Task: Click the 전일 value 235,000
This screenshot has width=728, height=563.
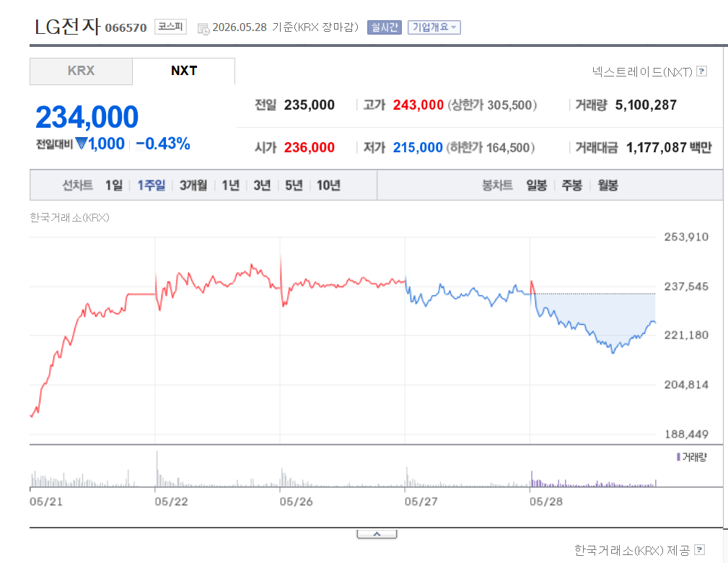Action: [x=310, y=105]
